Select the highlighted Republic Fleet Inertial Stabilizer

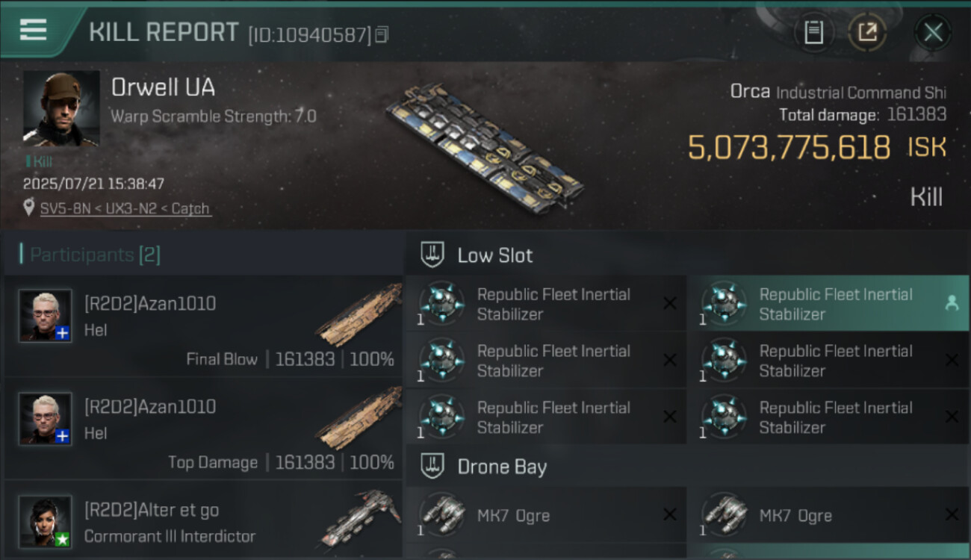(x=828, y=304)
